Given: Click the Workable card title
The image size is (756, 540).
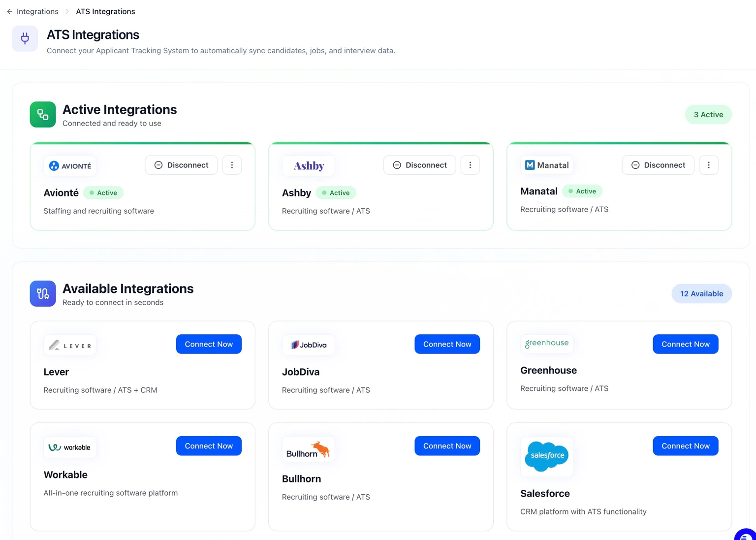Looking at the screenshot, I should pyautogui.click(x=65, y=475).
